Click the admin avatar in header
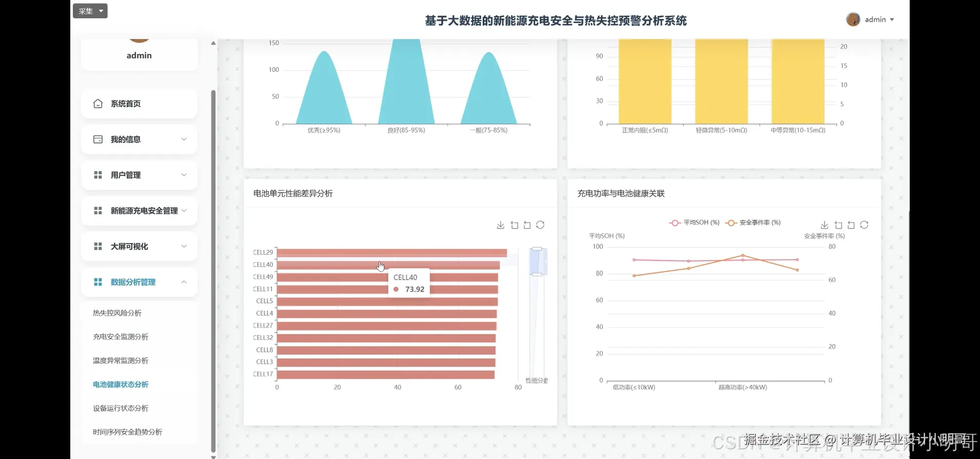Image resolution: width=980 pixels, height=459 pixels. click(x=853, y=20)
